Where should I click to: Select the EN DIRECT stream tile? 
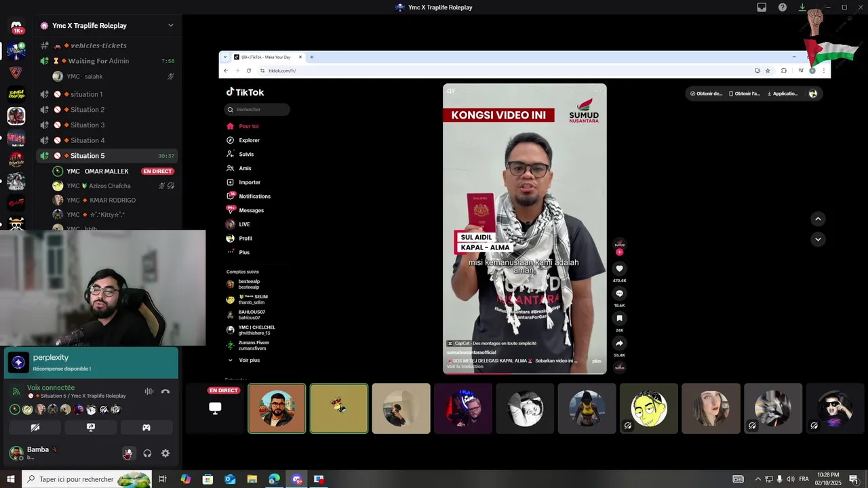pos(215,408)
